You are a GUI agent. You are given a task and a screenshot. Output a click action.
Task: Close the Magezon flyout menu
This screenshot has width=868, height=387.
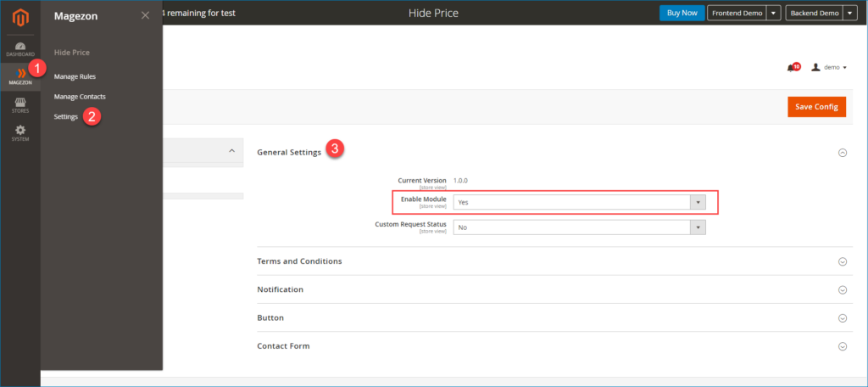pos(145,15)
